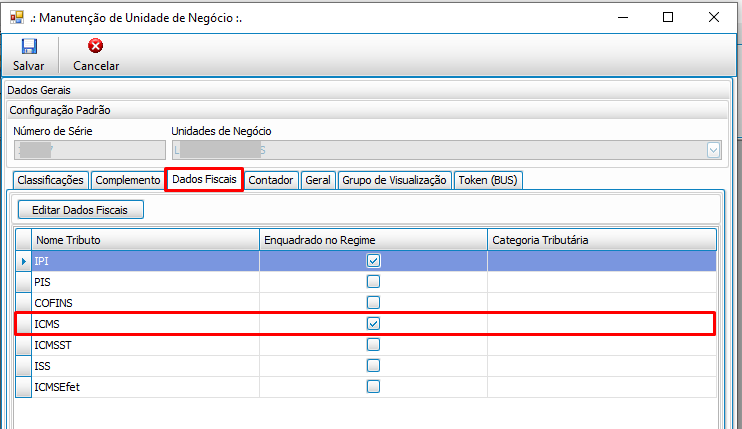The width and height of the screenshot is (742, 429).
Task: Click the Cancelar red X icon
Action: coord(96,46)
